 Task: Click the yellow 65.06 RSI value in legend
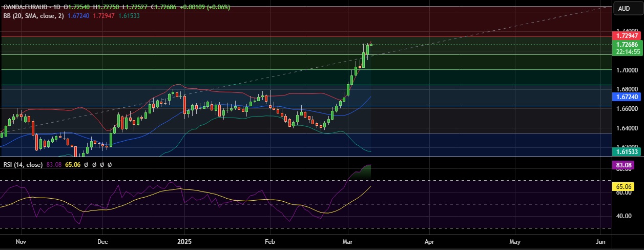point(72,165)
